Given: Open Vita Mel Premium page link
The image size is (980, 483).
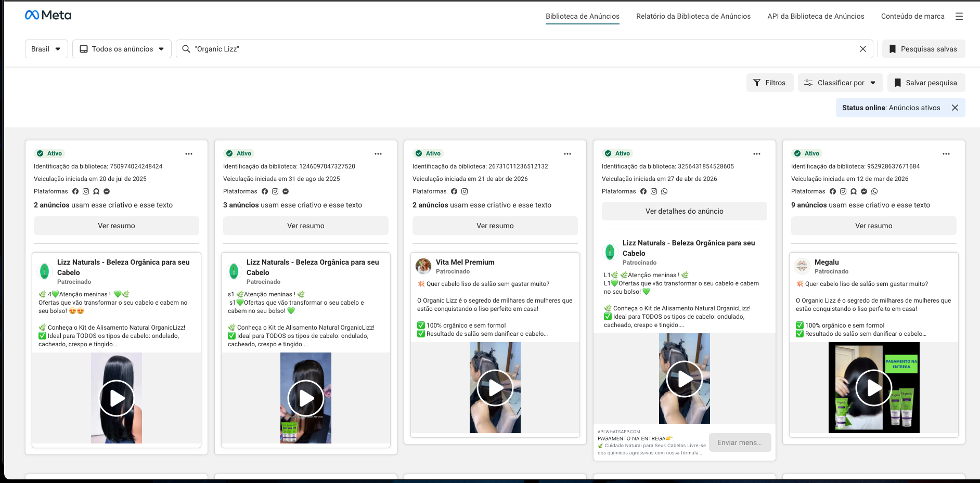Looking at the screenshot, I should click(465, 262).
